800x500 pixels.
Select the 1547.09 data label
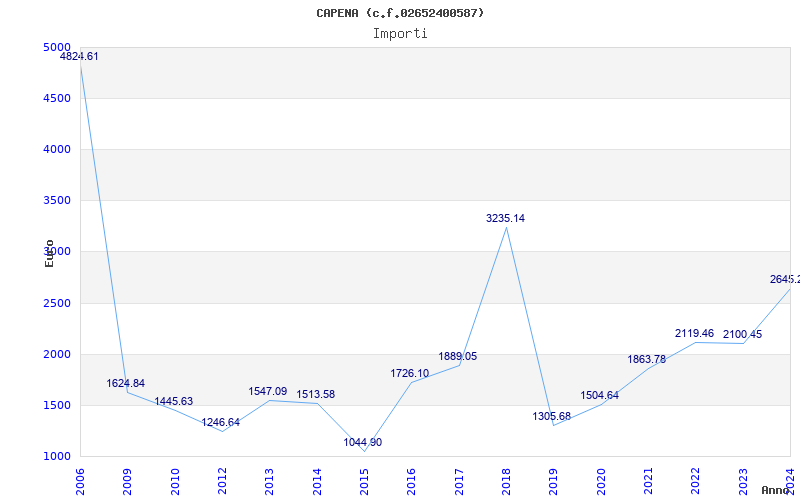coord(268,391)
